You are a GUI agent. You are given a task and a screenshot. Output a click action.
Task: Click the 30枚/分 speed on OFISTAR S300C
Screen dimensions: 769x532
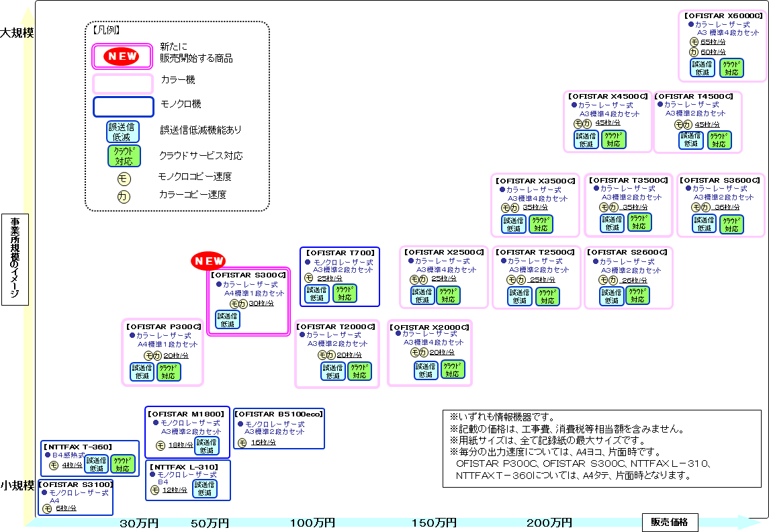click(x=261, y=304)
